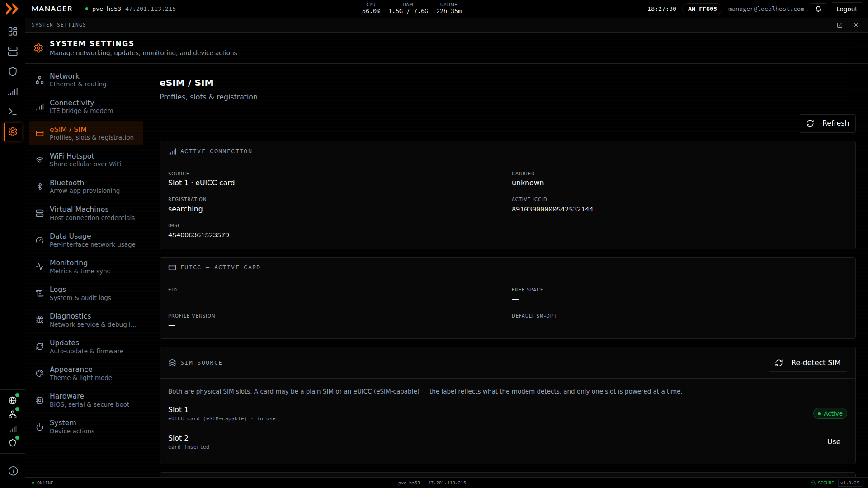Click the network topology status icon in left rail
Image resolution: width=868 pixels, height=488 pixels.
13,414
